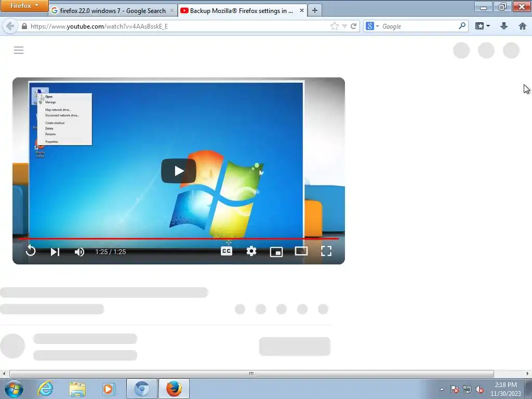Click the padlock site identity icon
Screen dimensions: 532x399
coord(24,26)
